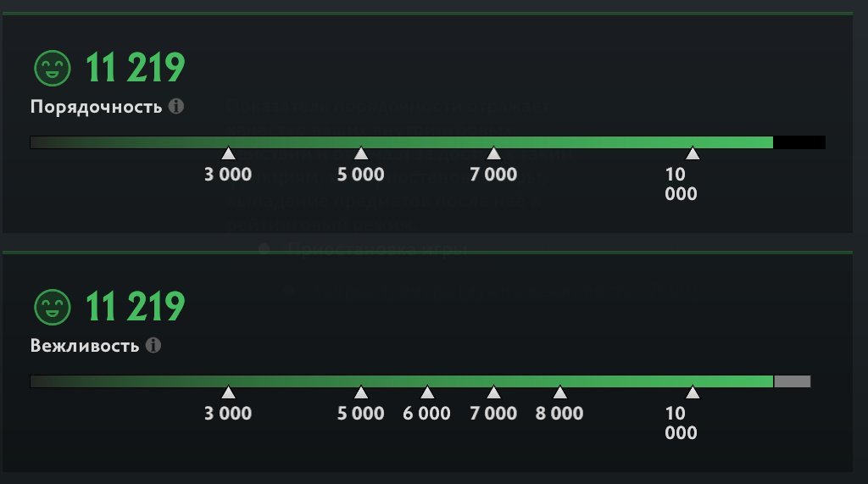Click the smiley icon beside Вежливость score
The width and height of the screenshot is (868, 484).
pos(52,306)
